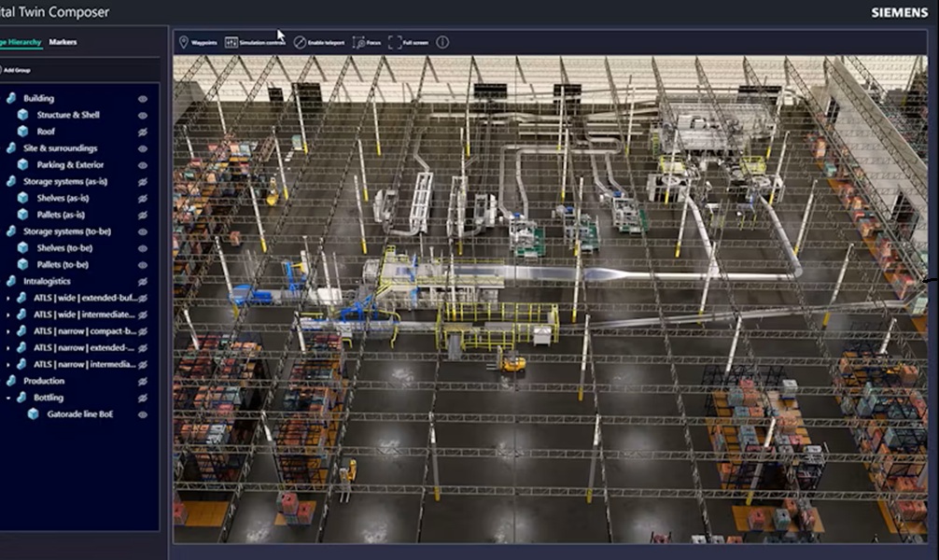This screenshot has height=560, width=939.
Task: Click the yellow forklift in the 3D view
Action: tap(512, 363)
